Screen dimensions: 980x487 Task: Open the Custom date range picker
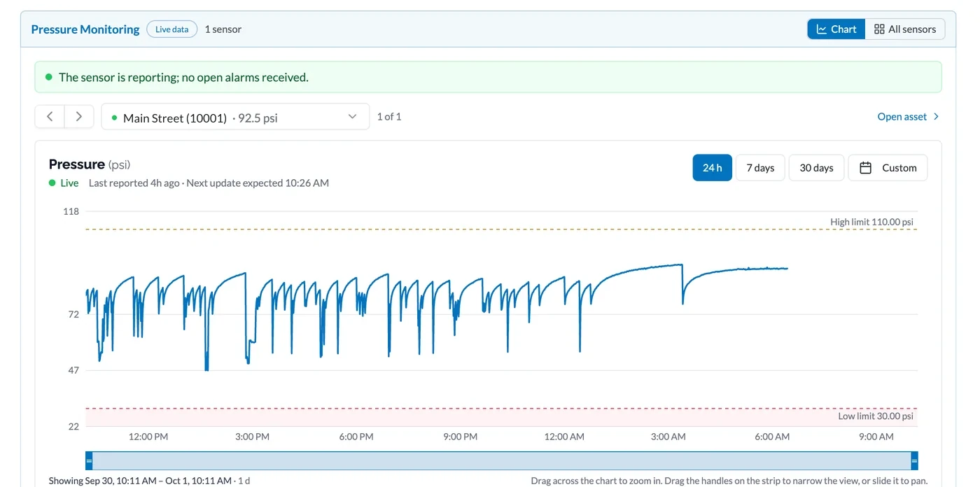click(x=888, y=168)
